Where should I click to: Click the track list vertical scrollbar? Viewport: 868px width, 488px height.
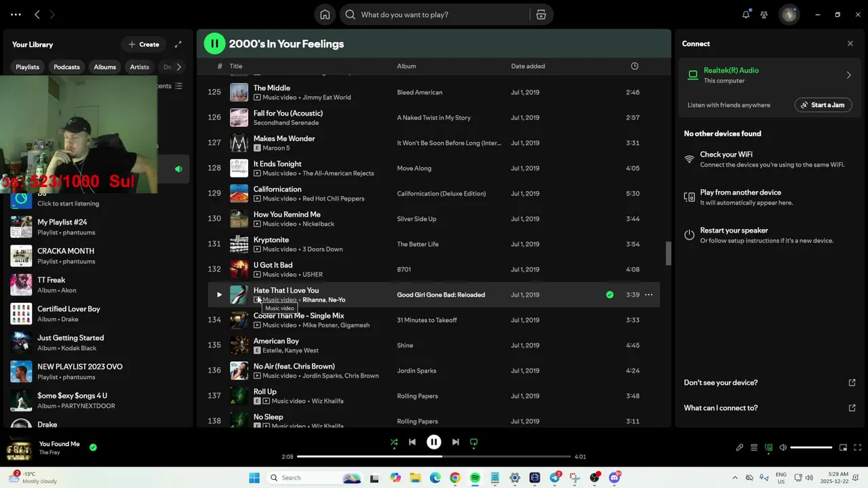point(668,253)
